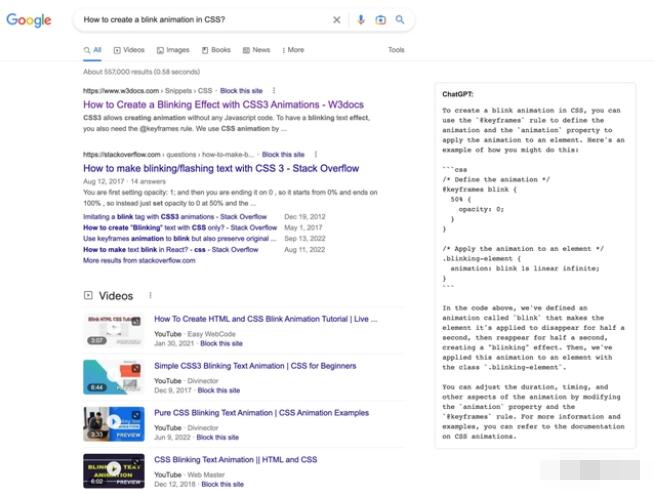This screenshot has width=654, height=489.
Task: Click the 'About 557,000 results' text
Action: 141,72
